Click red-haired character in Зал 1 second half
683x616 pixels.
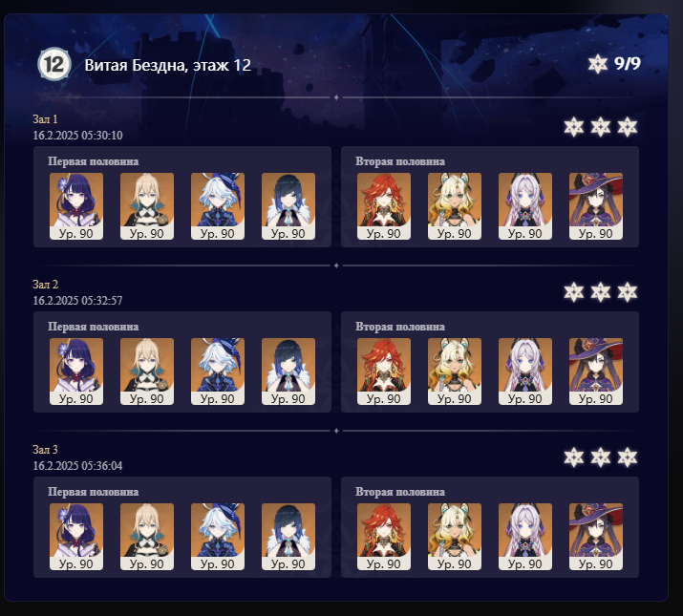click(384, 206)
